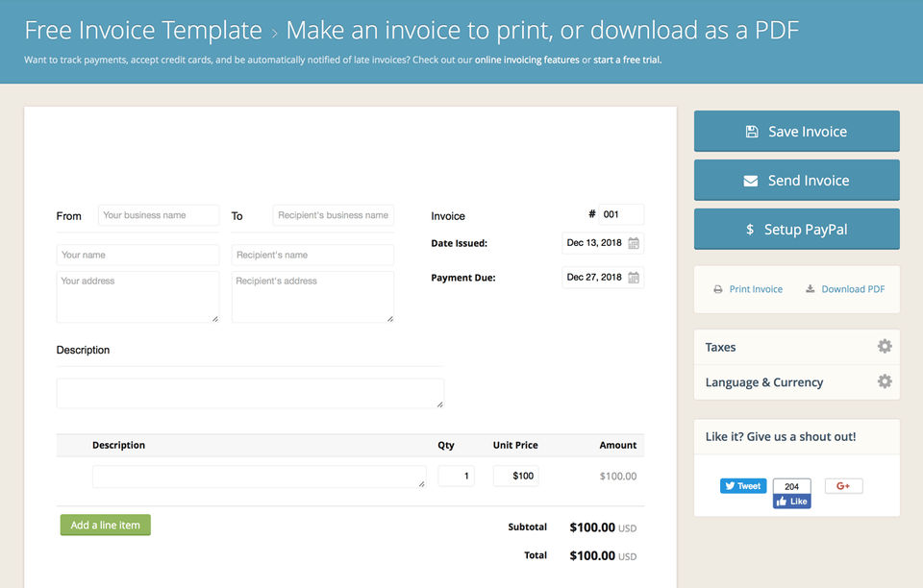
Task: Focus the Your business name field
Action: tap(159, 215)
